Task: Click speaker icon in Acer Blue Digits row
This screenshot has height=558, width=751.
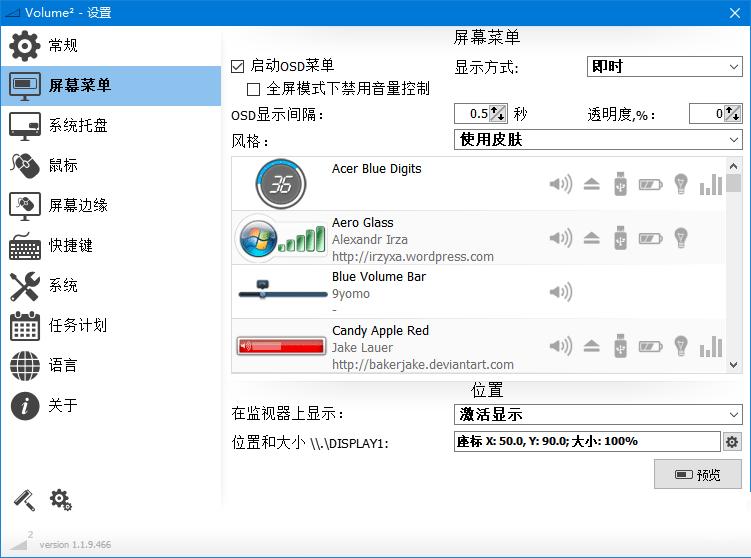Action: 561,184
